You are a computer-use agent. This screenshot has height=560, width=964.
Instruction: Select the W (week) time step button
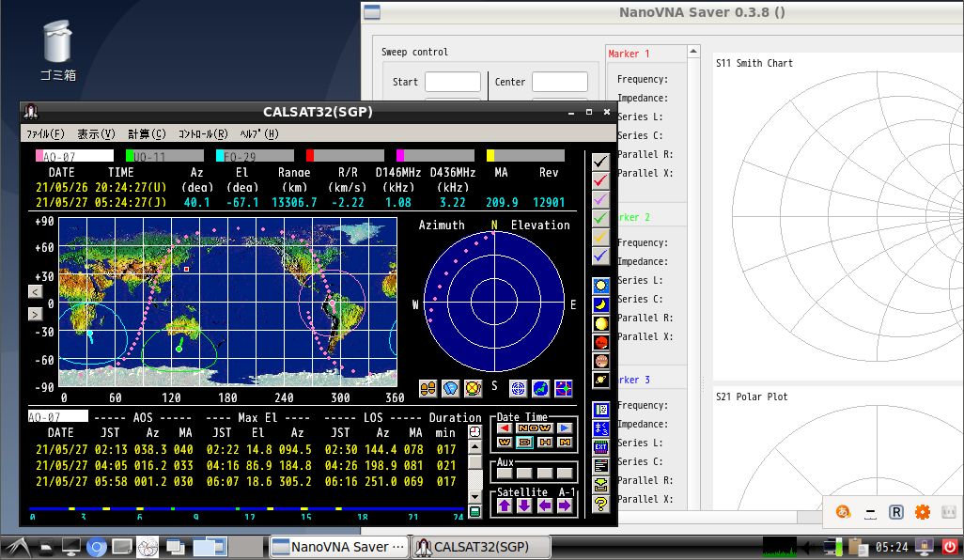pos(504,443)
